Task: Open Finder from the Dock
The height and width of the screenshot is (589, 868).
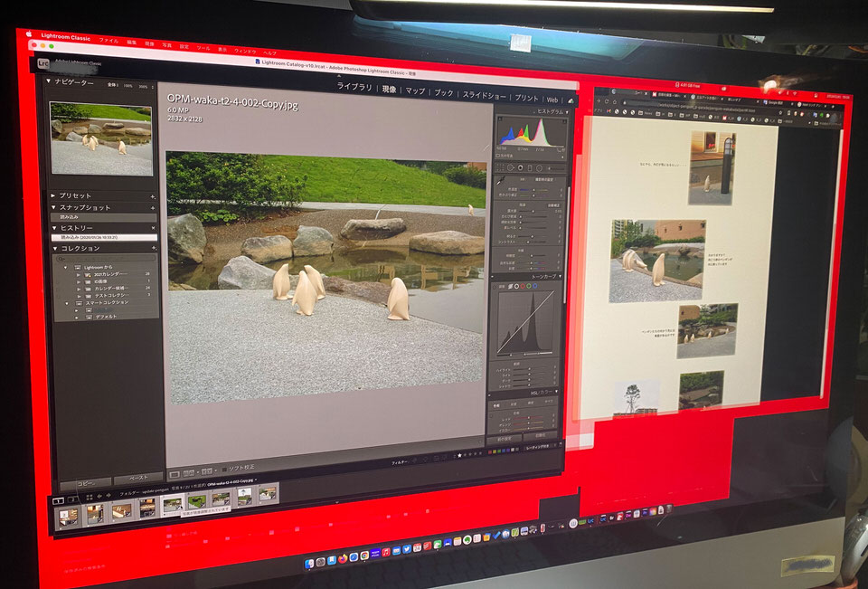Action: [308, 563]
